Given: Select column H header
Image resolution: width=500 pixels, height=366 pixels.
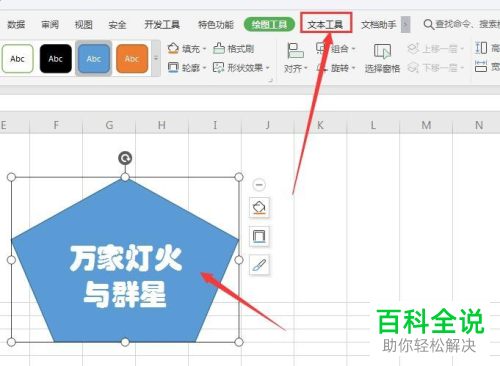Looking at the screenshot, I should click(162, 125).
